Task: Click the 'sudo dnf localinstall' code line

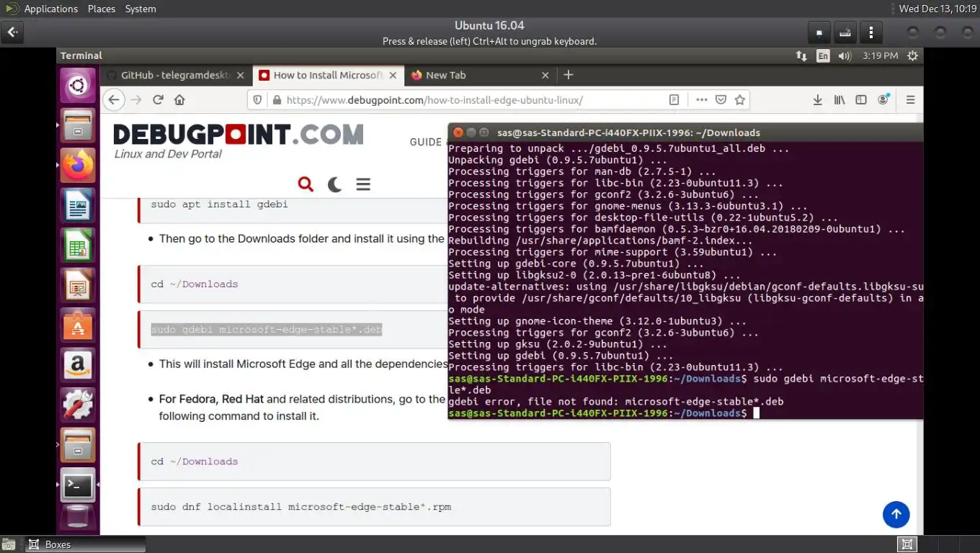Action: coord(301,506)
